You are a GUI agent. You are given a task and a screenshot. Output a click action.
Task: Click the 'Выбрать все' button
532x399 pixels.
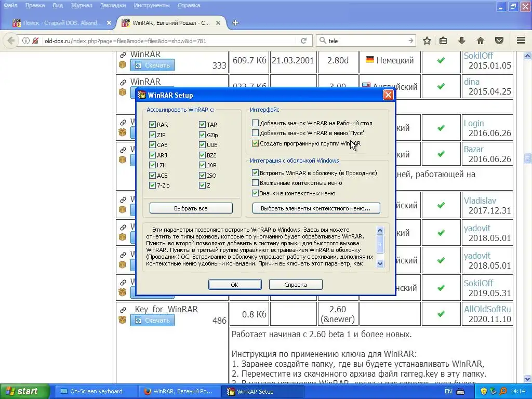191,208
